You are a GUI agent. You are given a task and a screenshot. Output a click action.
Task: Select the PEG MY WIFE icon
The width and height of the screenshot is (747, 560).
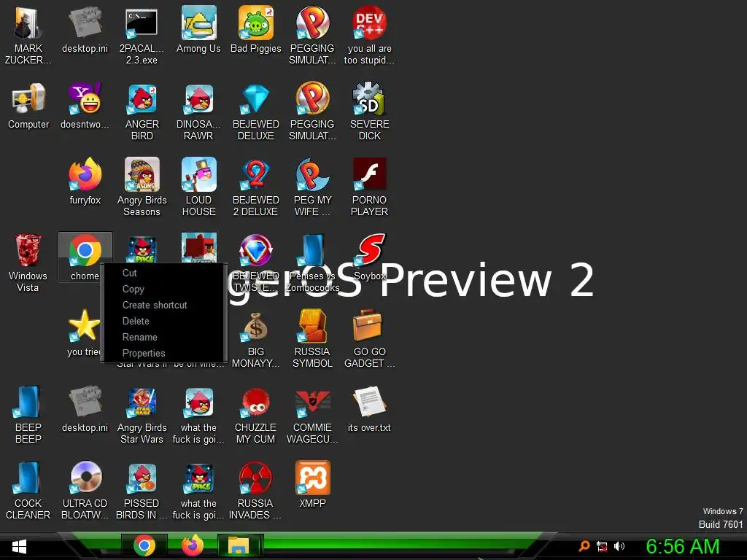point(312,187)
